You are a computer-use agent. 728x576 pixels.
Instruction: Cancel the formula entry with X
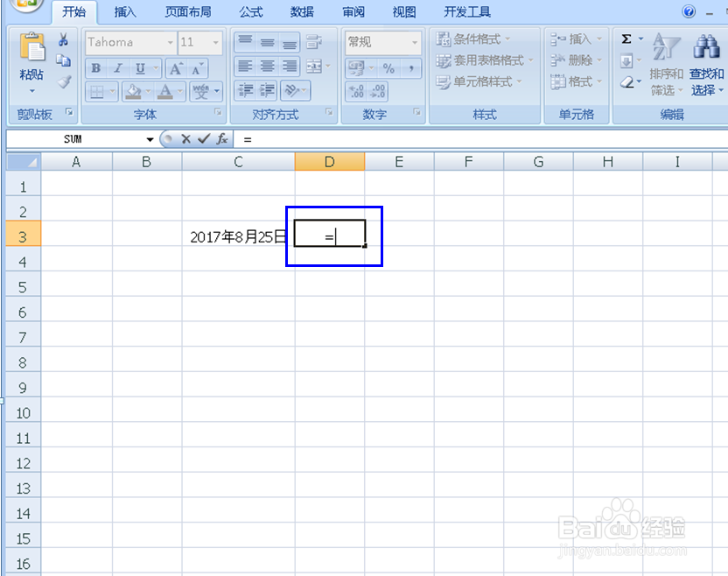tap(185, 139)
